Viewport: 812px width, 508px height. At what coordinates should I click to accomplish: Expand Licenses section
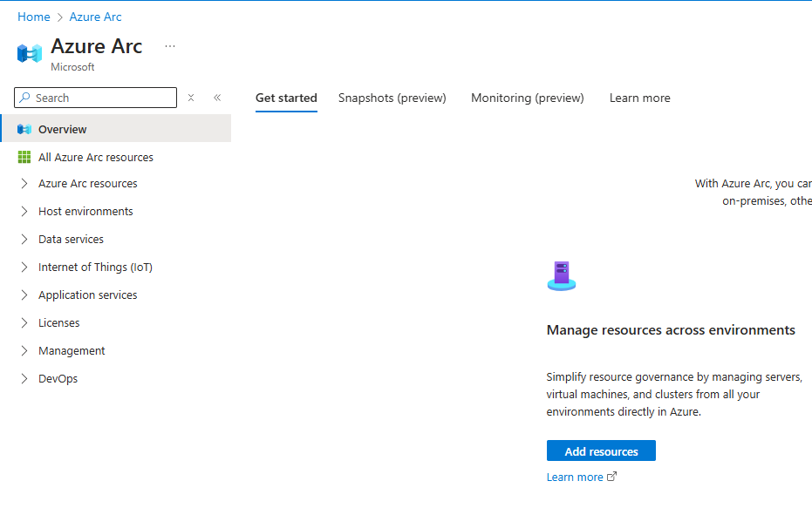[x=24, y=323]
